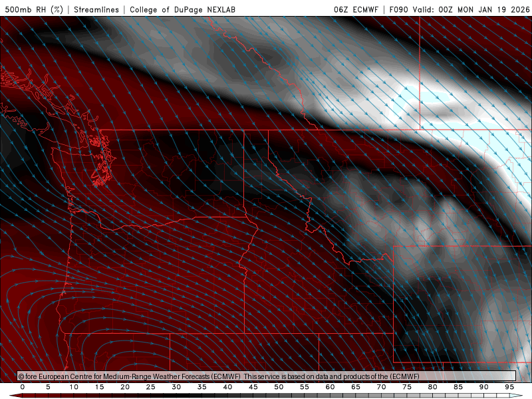Click the "15" colorbar scale label

pyautogui.click(x=99, y=387)
